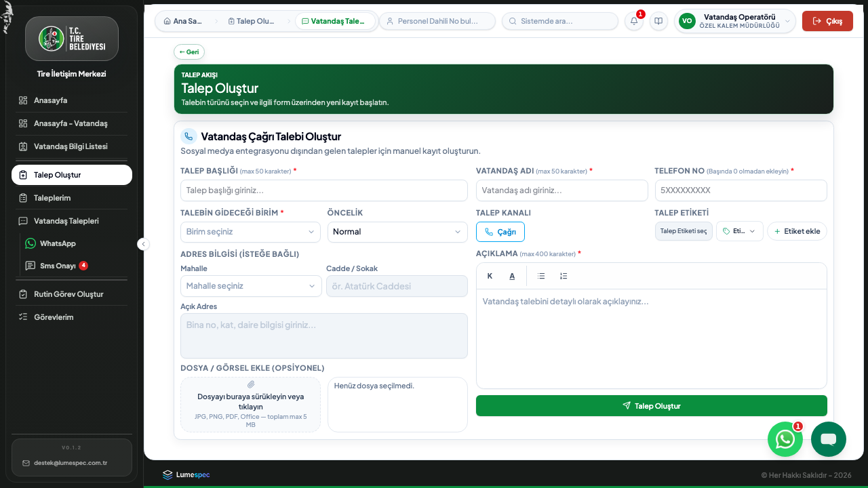Click the T.C. Tire Belediyesi logo
Image resolution: width=868 pixels, height=488 pixels.
(x=72, y=39)
